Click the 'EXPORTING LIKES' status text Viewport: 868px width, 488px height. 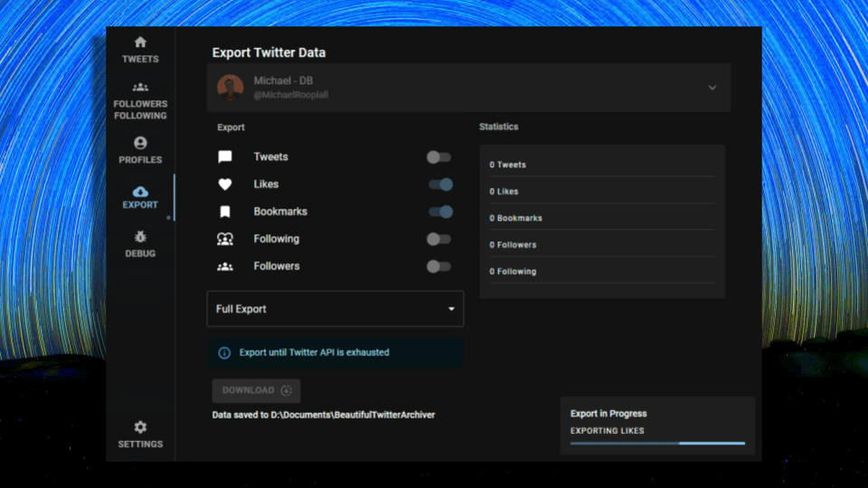click(608, 431)
